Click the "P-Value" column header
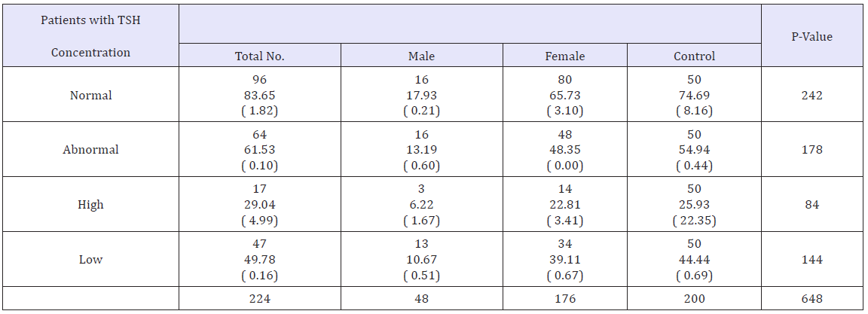868x314 pixels. (x=811, y=36)
